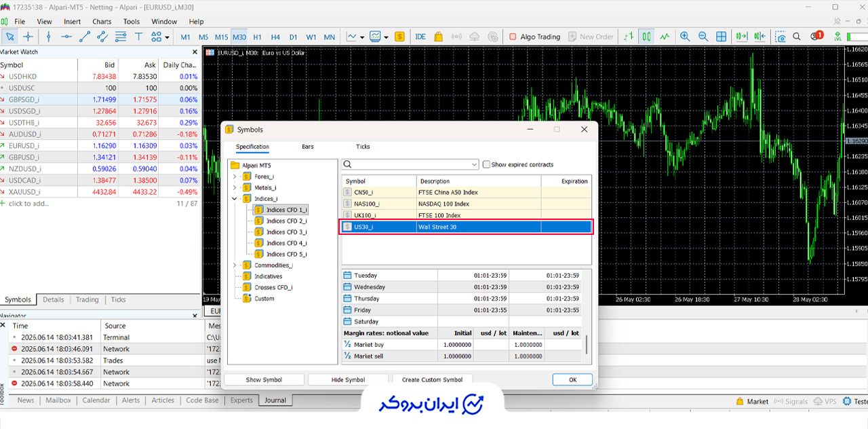The height and width of the screenshot is (429, 868).
Task: Open the symbol search dropdown arrow
Action: pyautogui.click(x=475, y=164)
